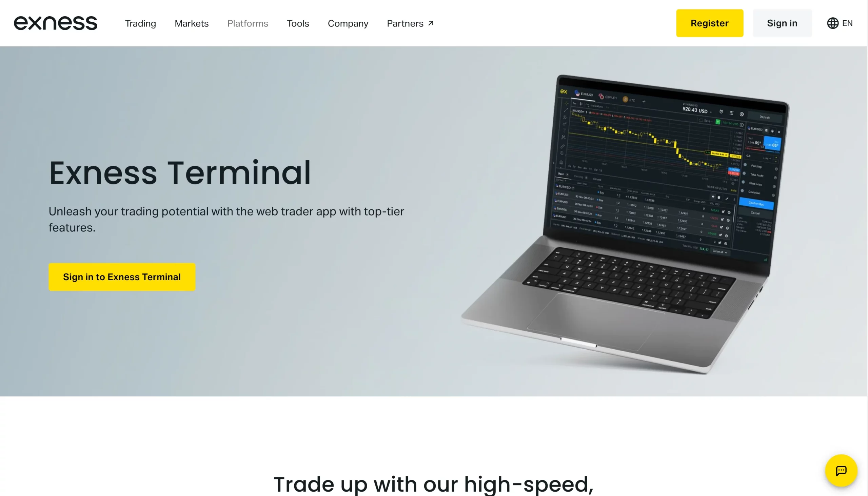Select the Platforms tab
Image resolution: width=868 pixels, height=496 pixels.
[x=248, y=23]
